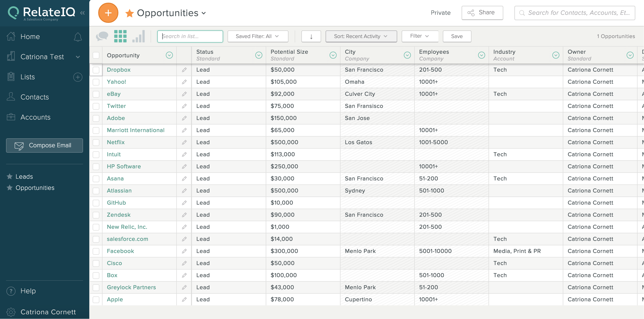This screenshot has height=319, width=644.
Task: Edit the Intuit row with pencil icon
Action: point(184,154)
